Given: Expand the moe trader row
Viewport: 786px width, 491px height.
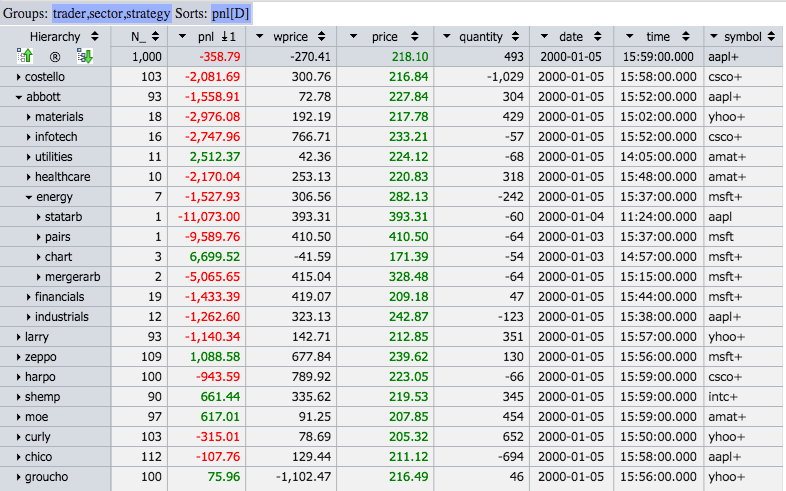Looking at the screenshot, I should (18, 417).
